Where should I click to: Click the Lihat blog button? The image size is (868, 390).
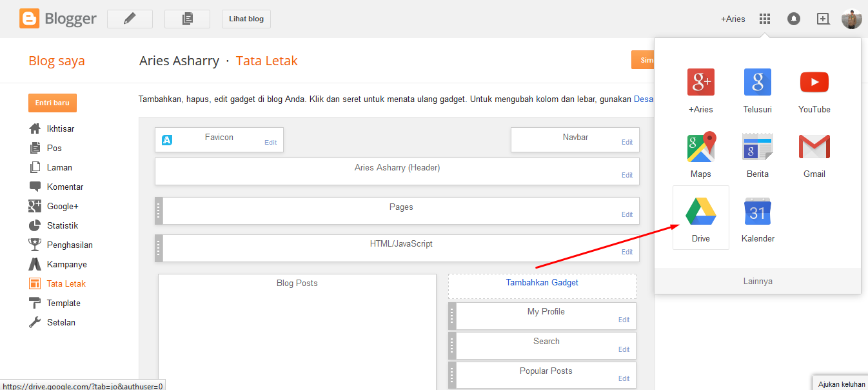click(x=246, y=19)
